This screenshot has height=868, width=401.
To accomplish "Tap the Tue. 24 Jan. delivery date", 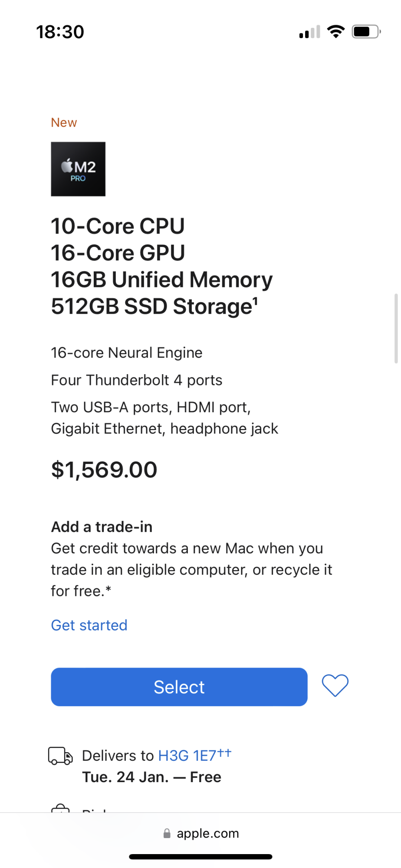I will tap(125, 777).
